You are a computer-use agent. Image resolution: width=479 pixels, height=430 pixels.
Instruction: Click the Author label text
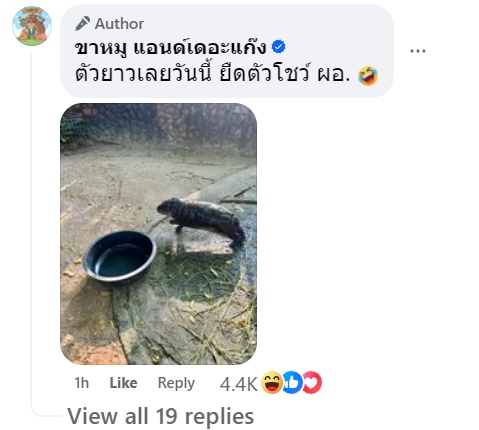[x=119, y=24]
